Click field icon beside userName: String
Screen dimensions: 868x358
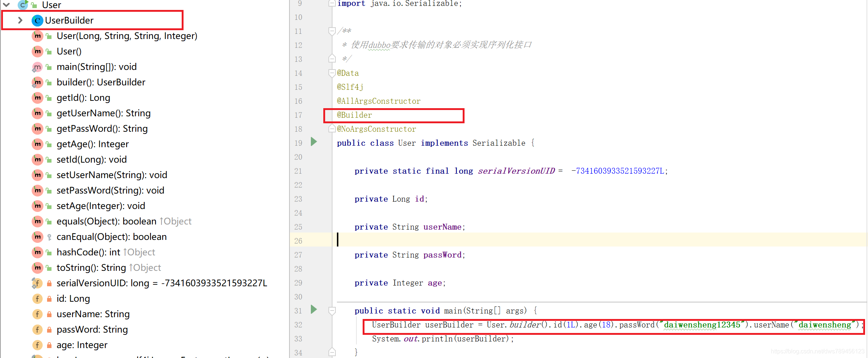pyautogui.click(x=37, y=314)
